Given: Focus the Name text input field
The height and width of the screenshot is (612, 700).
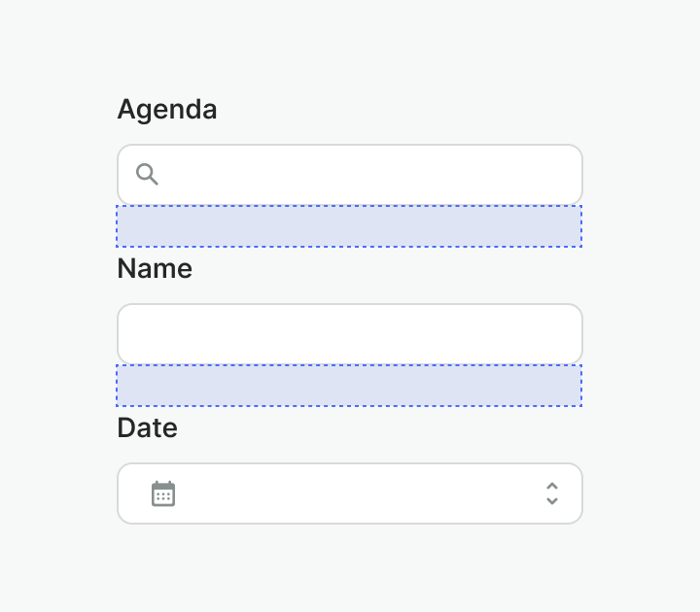Looking at the screenshot, I should 350,334.
